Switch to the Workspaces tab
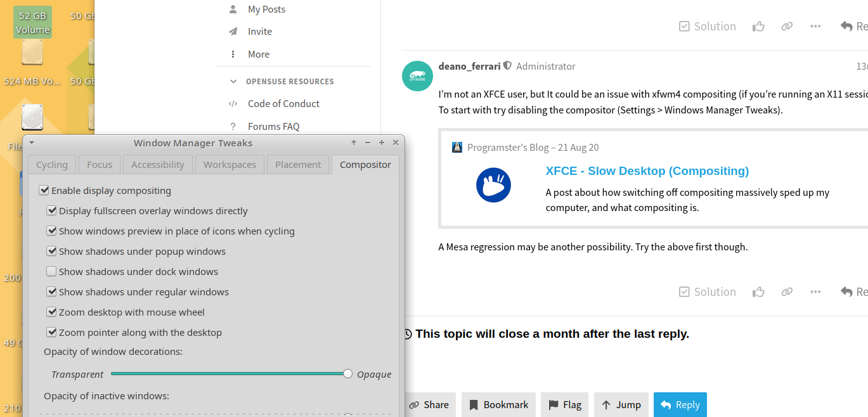 230,164
